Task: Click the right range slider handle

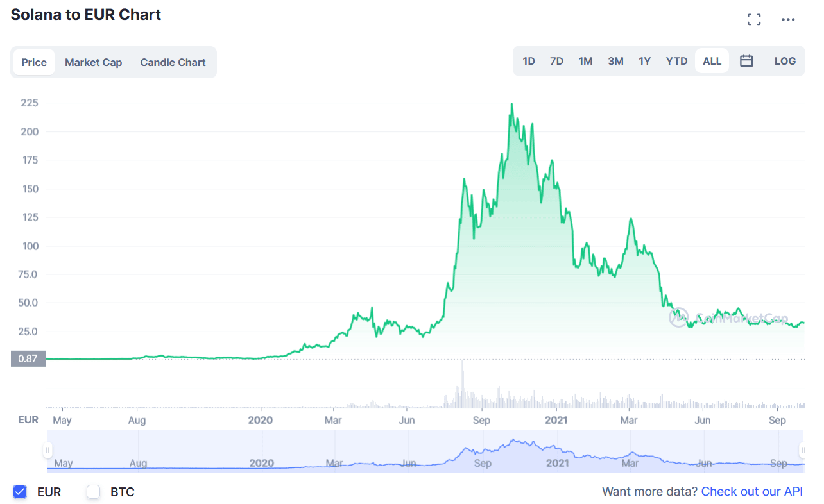Action: (802, 450)
